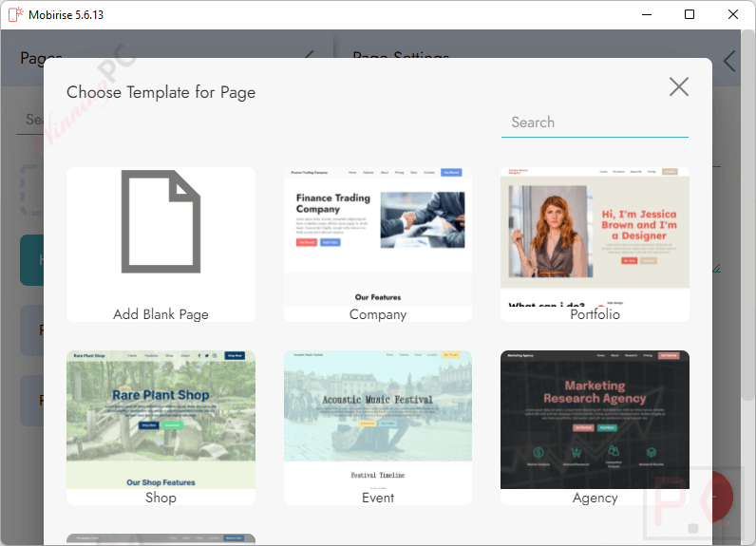Click the 'Agency' template label
Viewport: 756px width, 546px height.
595,498
